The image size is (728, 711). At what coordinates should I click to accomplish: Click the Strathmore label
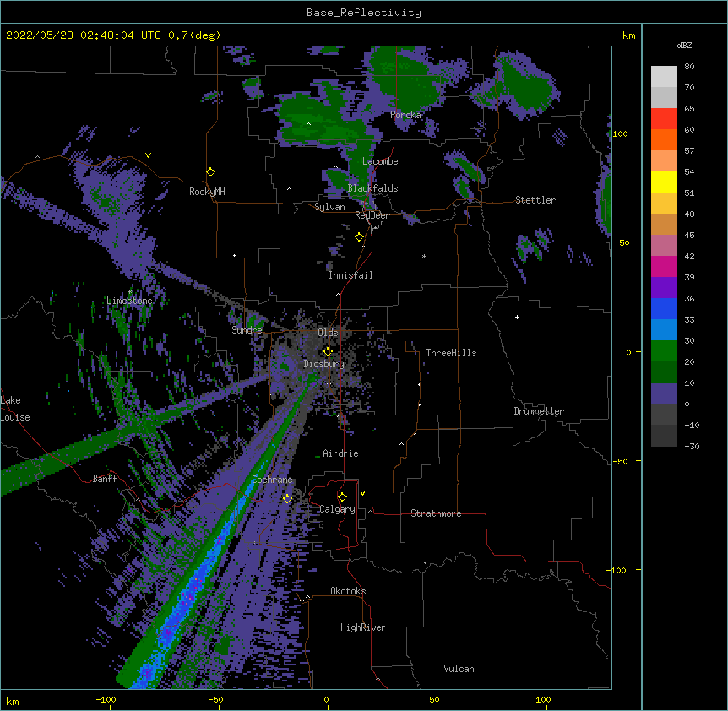click(x=436, y=513)
